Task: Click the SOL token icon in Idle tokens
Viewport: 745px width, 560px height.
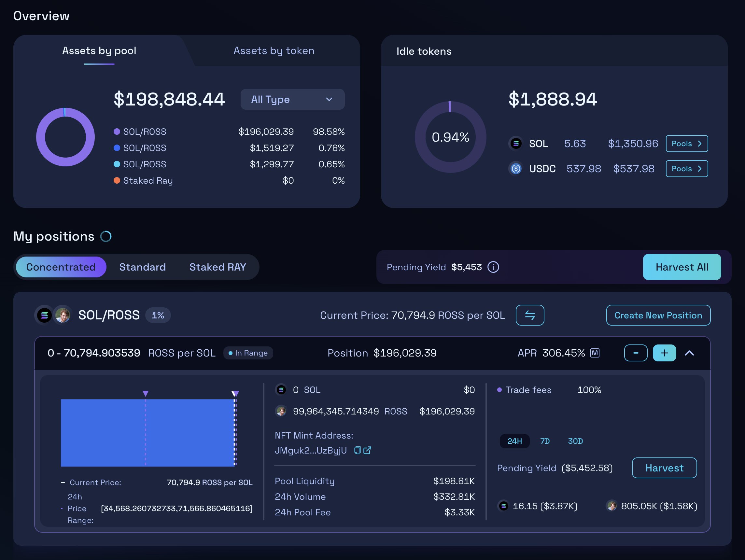Action: pos(516,144)
